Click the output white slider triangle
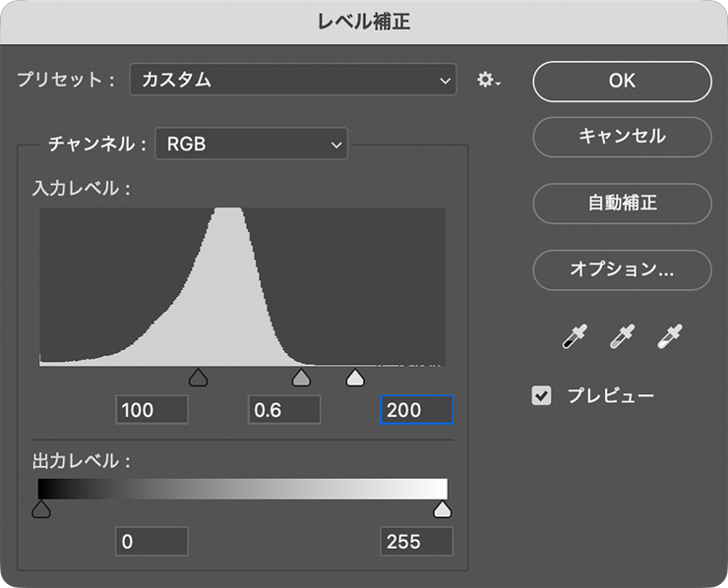Screen dimensions: 728x588 (442, 508)
